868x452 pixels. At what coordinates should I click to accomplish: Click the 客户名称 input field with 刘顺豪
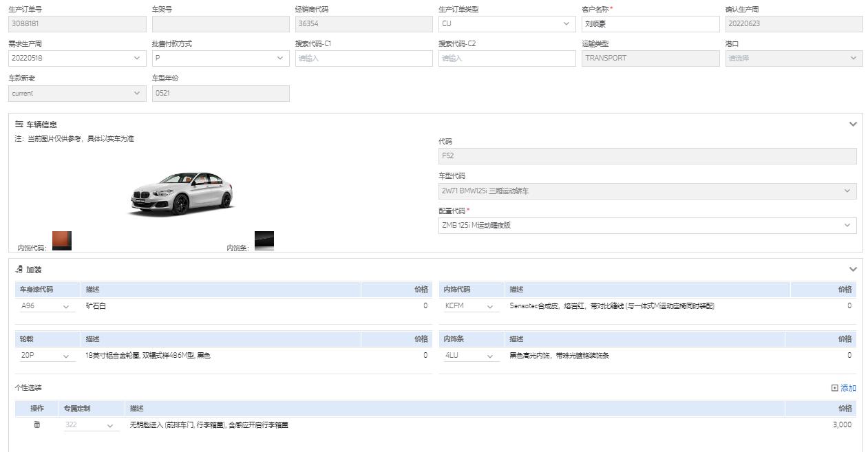click(x=650, y=23)
